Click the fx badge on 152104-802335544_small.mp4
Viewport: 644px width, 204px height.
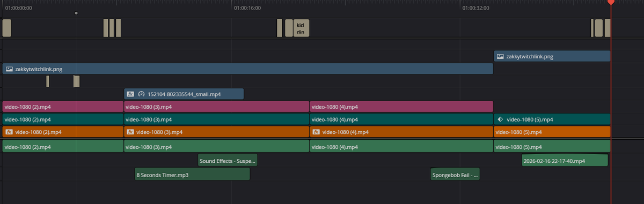coord(130,94)
